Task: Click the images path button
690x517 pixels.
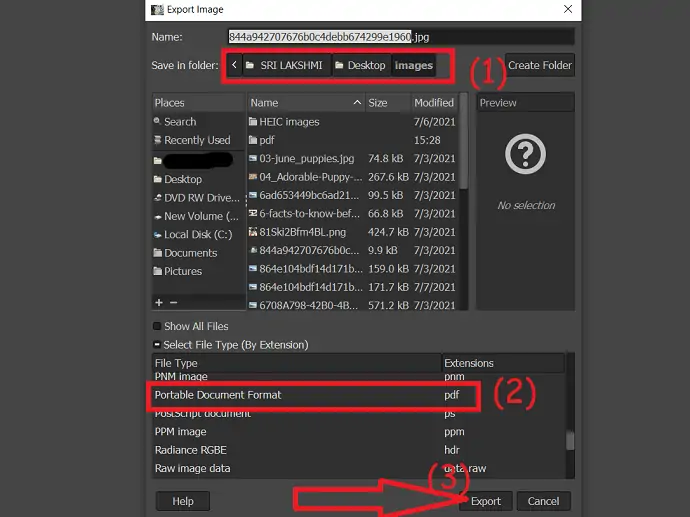Action: [413, 65]
